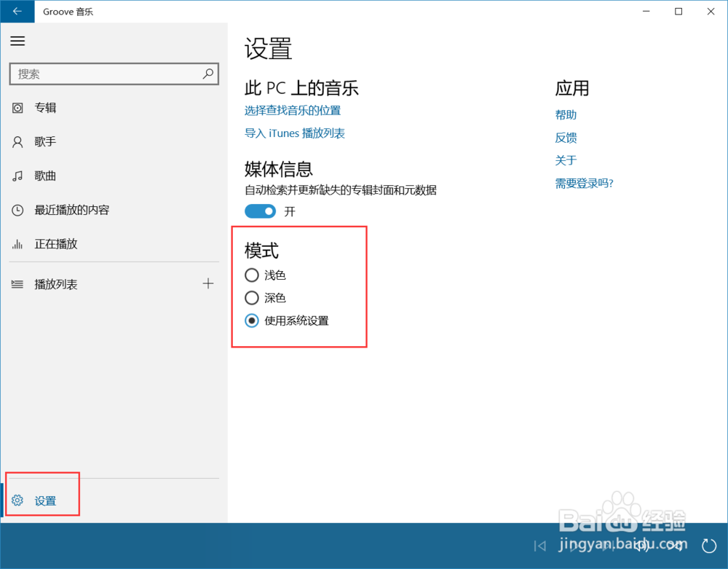Select 使用系统设置 radio button
This screenshot has height=569, width=728.
click(x=252, y=321)
